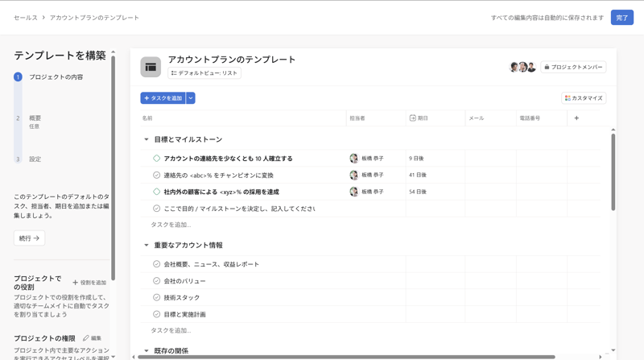This screenshot has height=360, width=644.
Task: Collapse the 目標とマイルストーン section
Action: [x=147, y=139]
